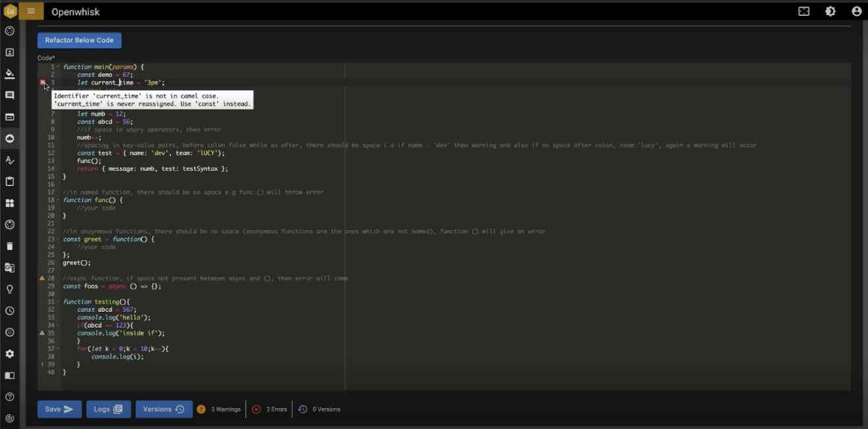Click the return statement on line 14
Viewport: 868px width, 429px height.
click(x=152, y=169)
